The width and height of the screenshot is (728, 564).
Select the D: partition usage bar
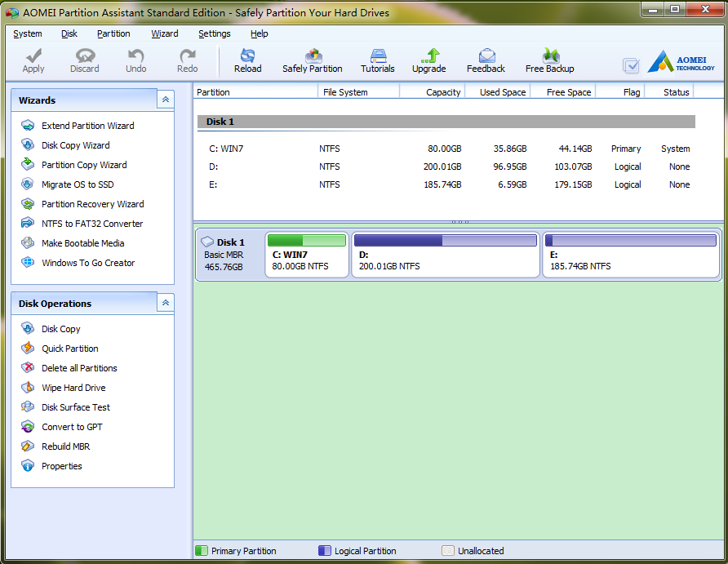click(446, 240)
